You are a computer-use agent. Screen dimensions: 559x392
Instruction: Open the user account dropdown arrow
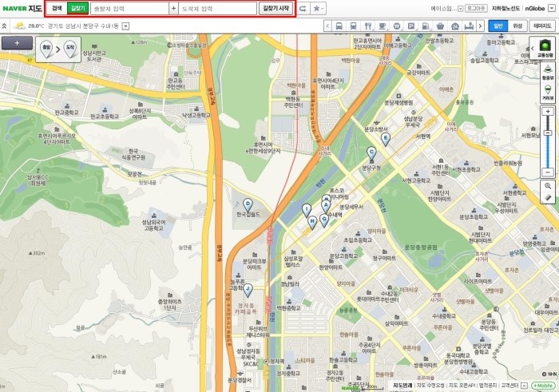tap(460, 8)
